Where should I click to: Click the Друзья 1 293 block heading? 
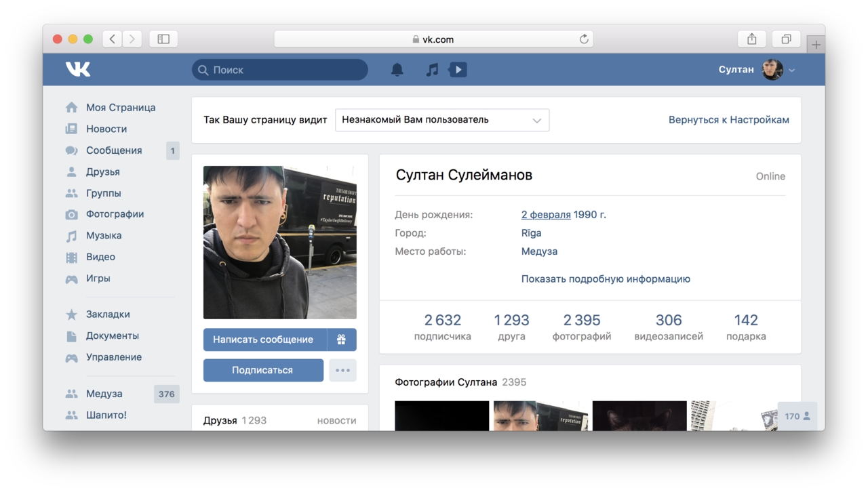tap(235, 421)
